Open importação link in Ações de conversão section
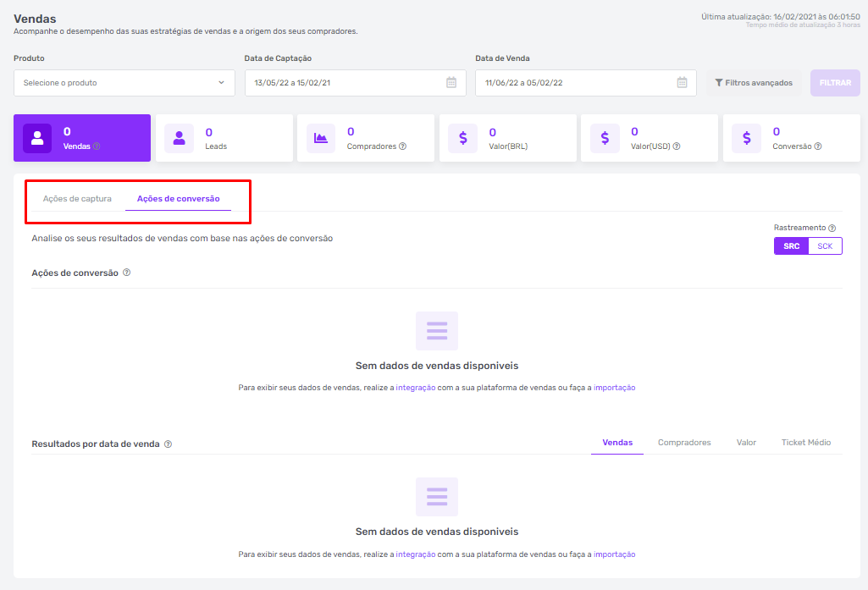Screen dimensions: 868x590 [x=615, y=388]
